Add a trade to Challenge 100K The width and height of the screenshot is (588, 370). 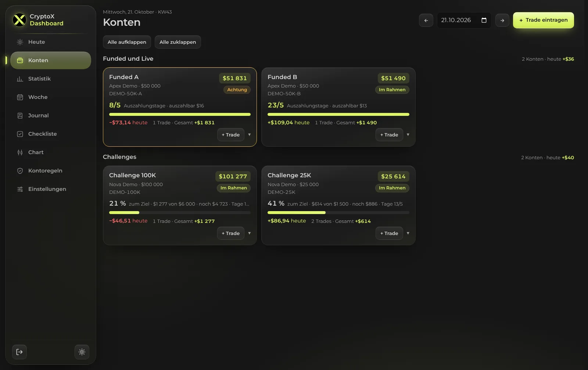point(231,233)
